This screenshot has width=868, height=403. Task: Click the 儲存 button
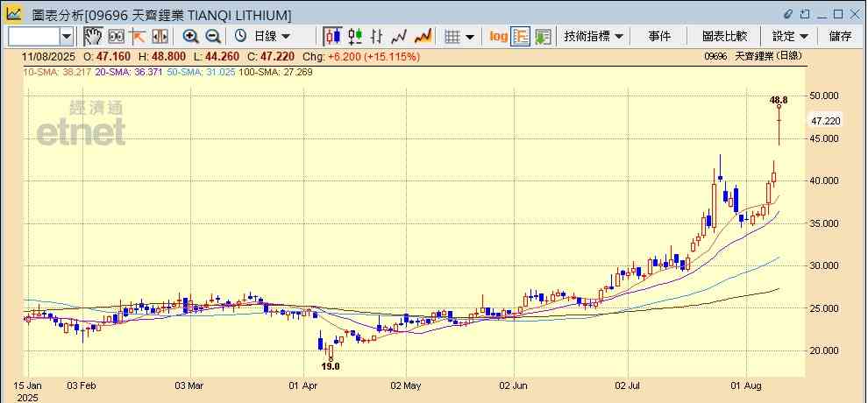tap(840, 37)
